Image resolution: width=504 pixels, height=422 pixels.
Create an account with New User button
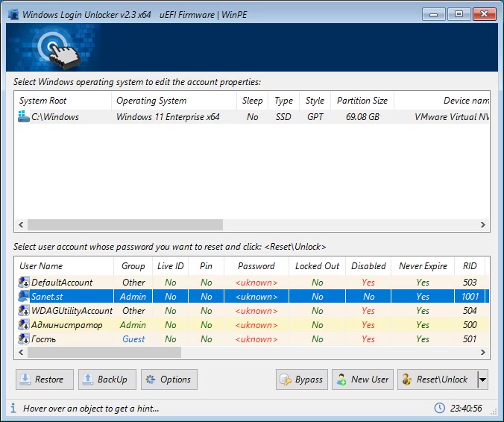(362, 380)
